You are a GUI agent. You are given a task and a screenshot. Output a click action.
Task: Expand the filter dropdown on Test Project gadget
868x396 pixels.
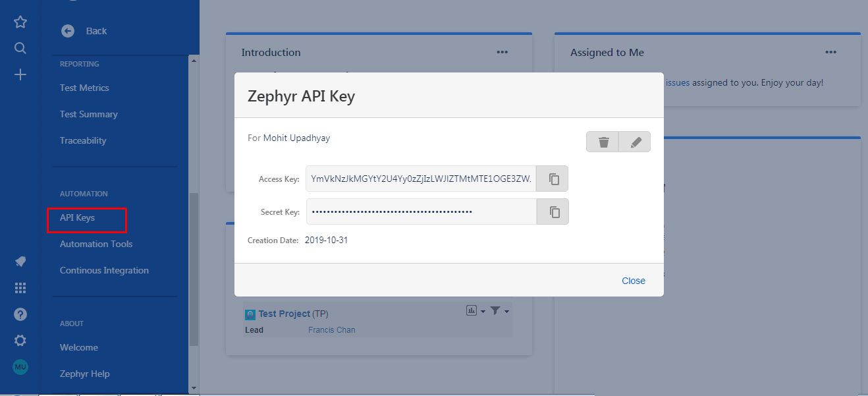point(498,310)
